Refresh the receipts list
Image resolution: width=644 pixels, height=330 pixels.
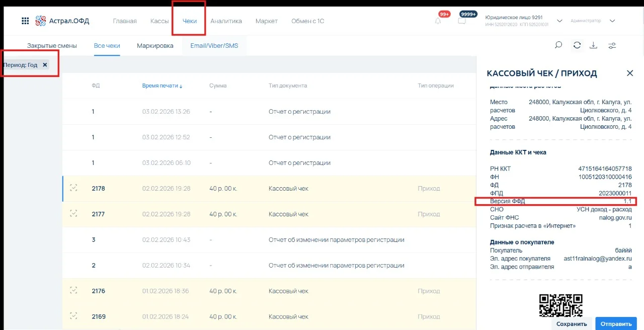pyautogui.click(x=577, y=45)
